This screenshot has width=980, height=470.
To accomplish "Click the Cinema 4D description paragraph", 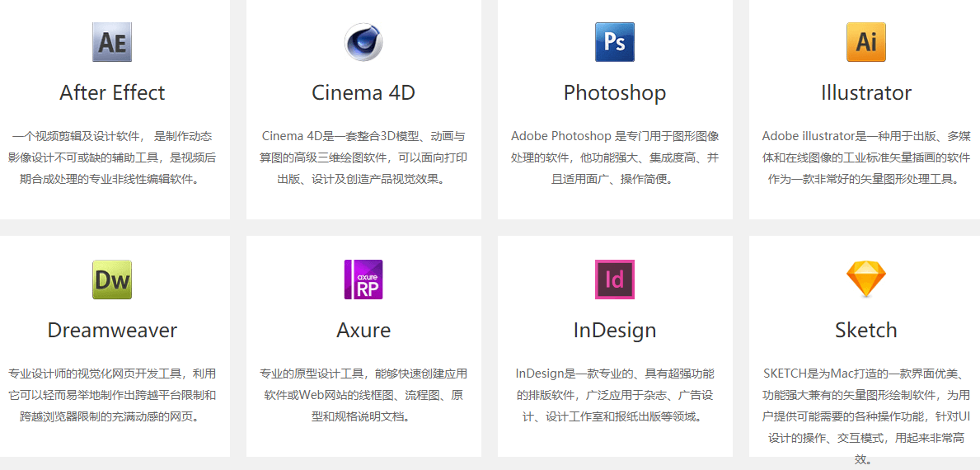I will click(363, 157).
